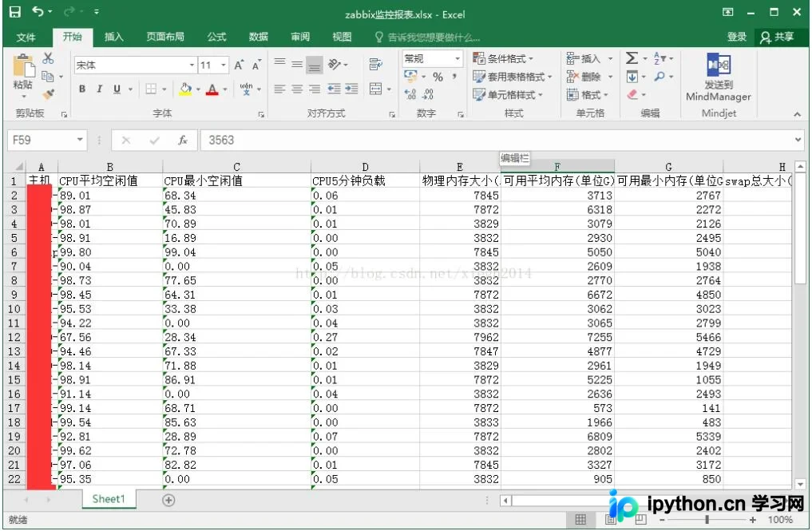Align cell content to bottom
Viewport: 812px width, 531px height.
pyautogui.click(x=315, y=65)
